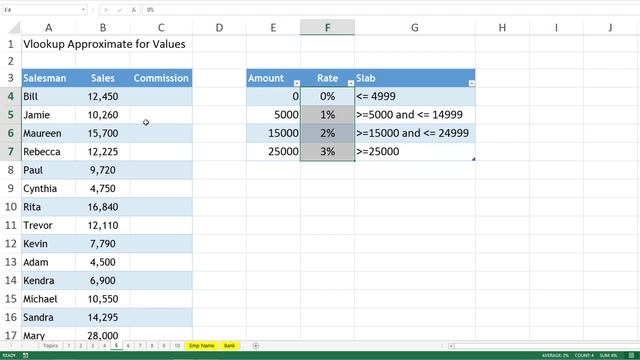Select row 10 header

(x=11, y=207)
